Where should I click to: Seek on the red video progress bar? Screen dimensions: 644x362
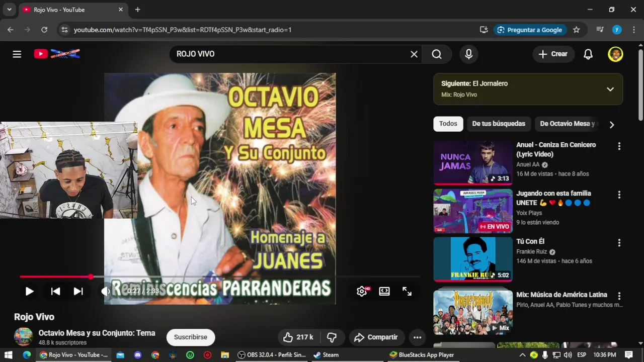pos(219,277)
